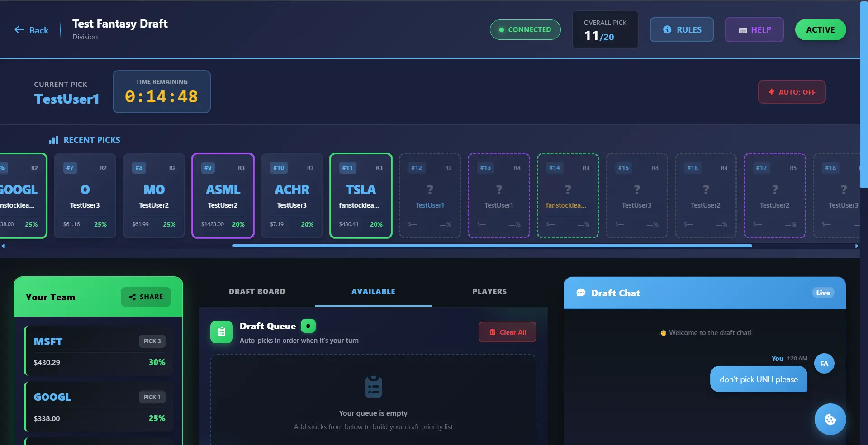Click the ACTIVE status button
The height and width of the screenshot is (445, 868).
820,30
